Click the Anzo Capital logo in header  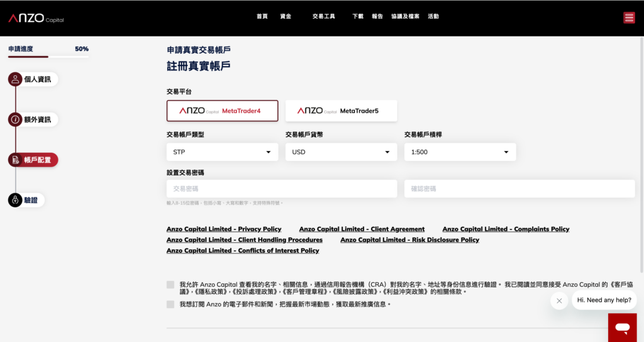pos(36,18)
